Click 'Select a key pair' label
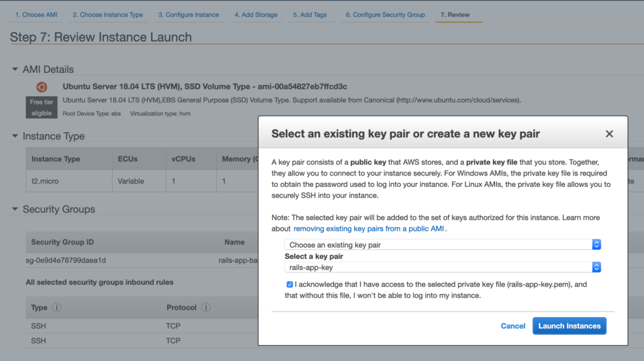This screenshot has width=644, height=361. point(314,256)
